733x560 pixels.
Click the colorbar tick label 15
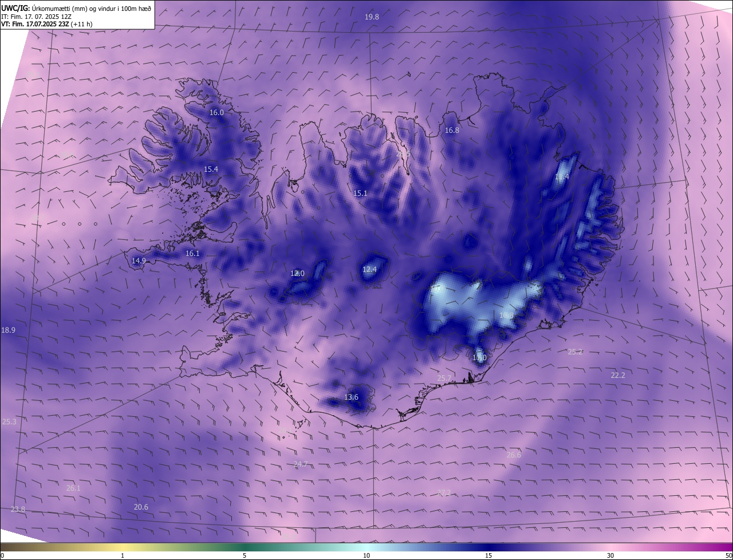(x=488, y=555)
